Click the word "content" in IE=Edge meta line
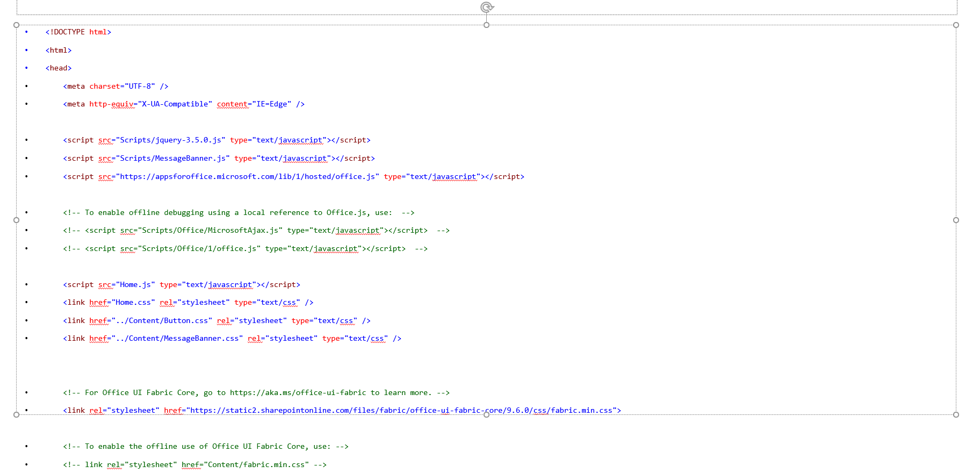 [x=232, y=104]
